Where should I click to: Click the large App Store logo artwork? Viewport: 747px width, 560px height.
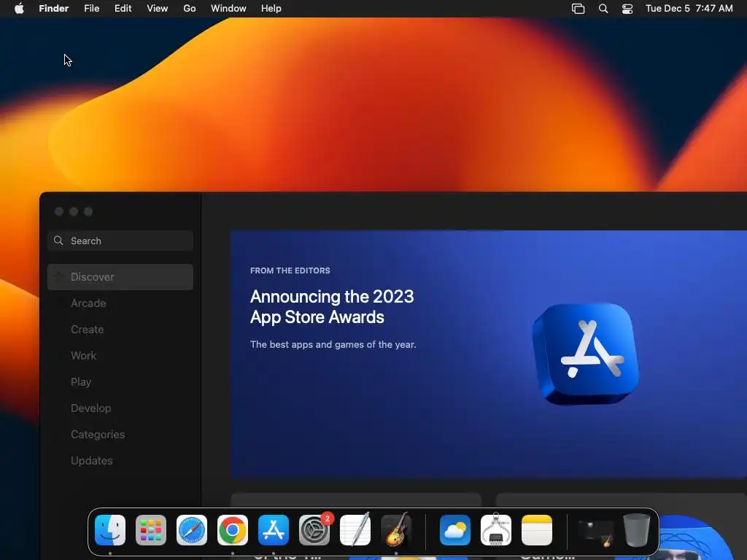pyautogui.click(x=586, y=354)
